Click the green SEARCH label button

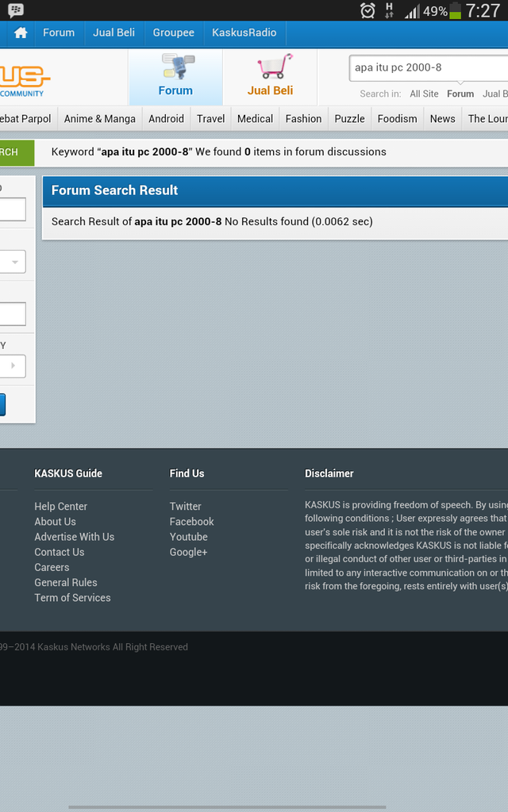17,152
